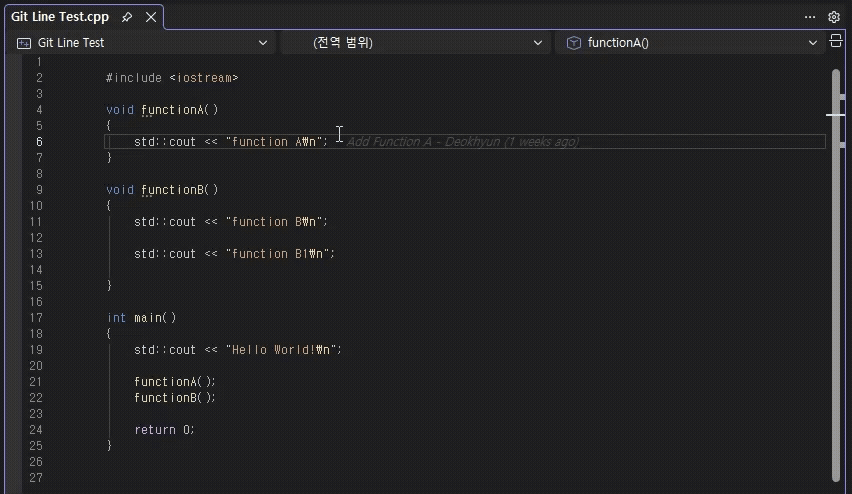The width and height of the screenshot is (852, 494).
Task: Click line number 17 in the gutter
Action: coord(36,318)
